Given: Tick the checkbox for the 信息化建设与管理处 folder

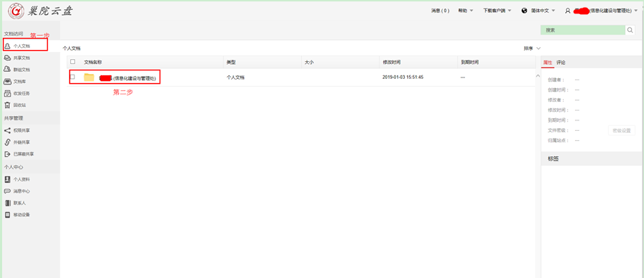Looking at the screenshot, I should (72, 77).
